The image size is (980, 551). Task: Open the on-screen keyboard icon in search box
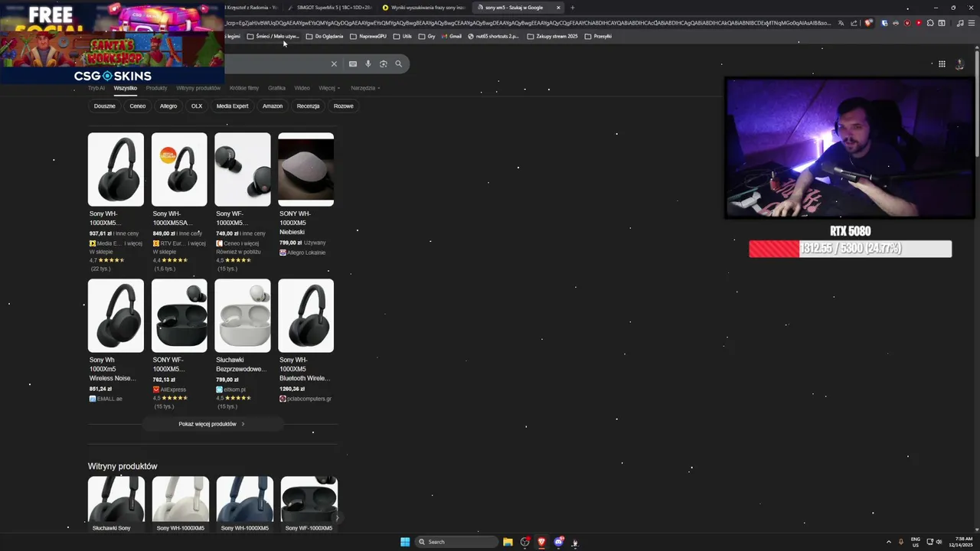coord(353,64)
